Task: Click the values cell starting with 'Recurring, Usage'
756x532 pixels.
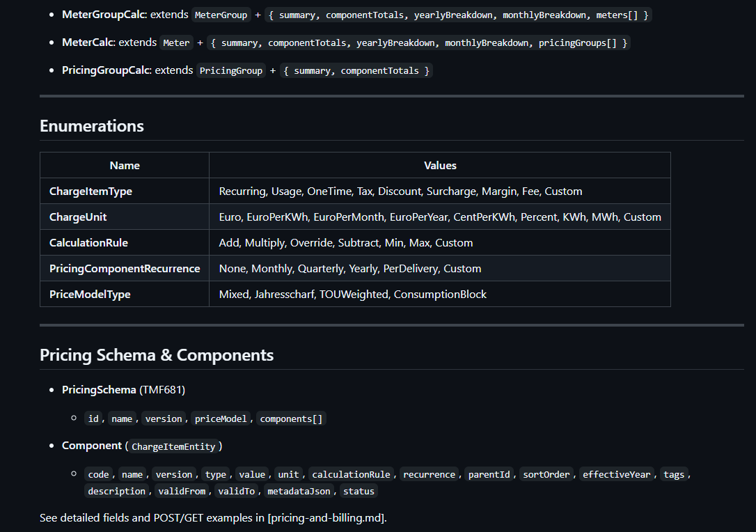Action: tap(440, 191)
